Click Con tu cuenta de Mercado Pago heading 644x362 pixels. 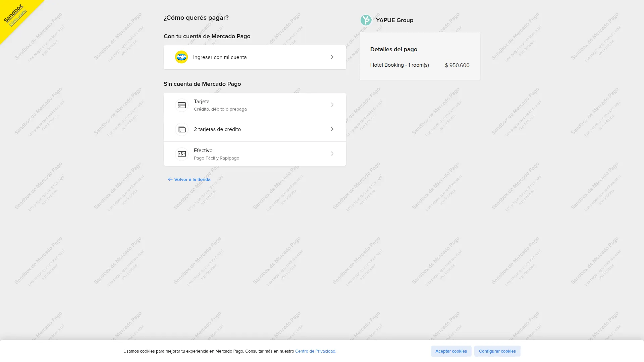coord(207,36)
